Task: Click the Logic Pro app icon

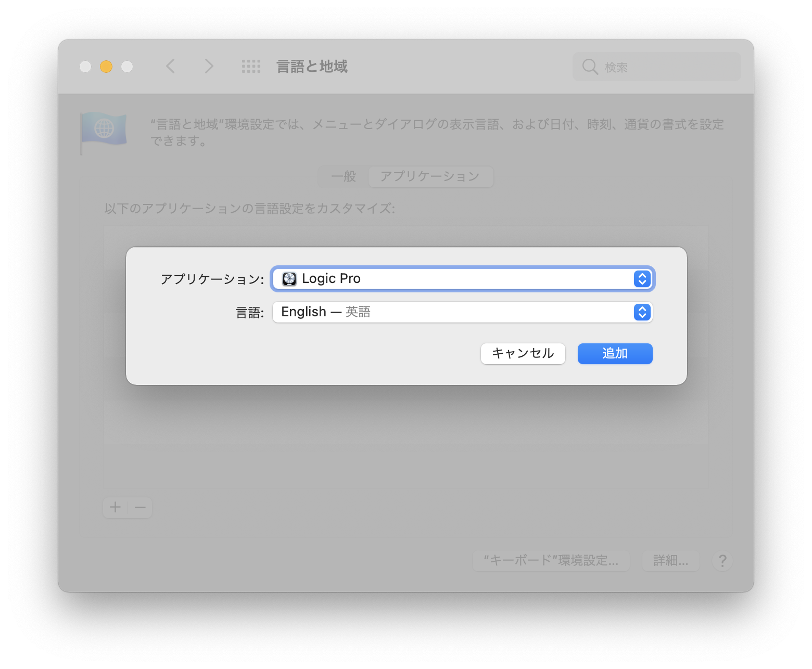Action: [x=289, y=279]
